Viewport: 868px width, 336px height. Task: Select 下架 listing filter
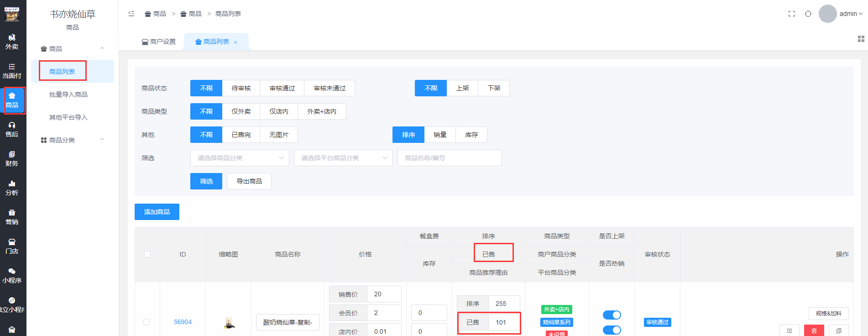pos(494,88)
